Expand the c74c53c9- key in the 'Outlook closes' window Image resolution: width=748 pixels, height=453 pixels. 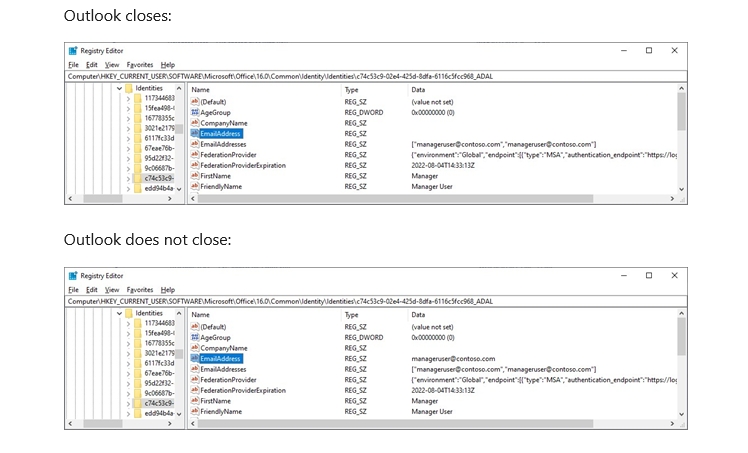point(128,178)
